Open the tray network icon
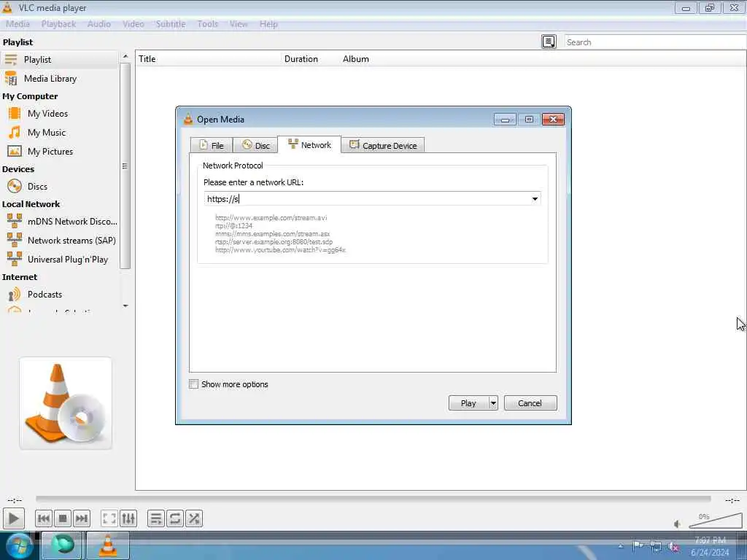The width and height of the screenshot is (747, 560). click(656, 546)
